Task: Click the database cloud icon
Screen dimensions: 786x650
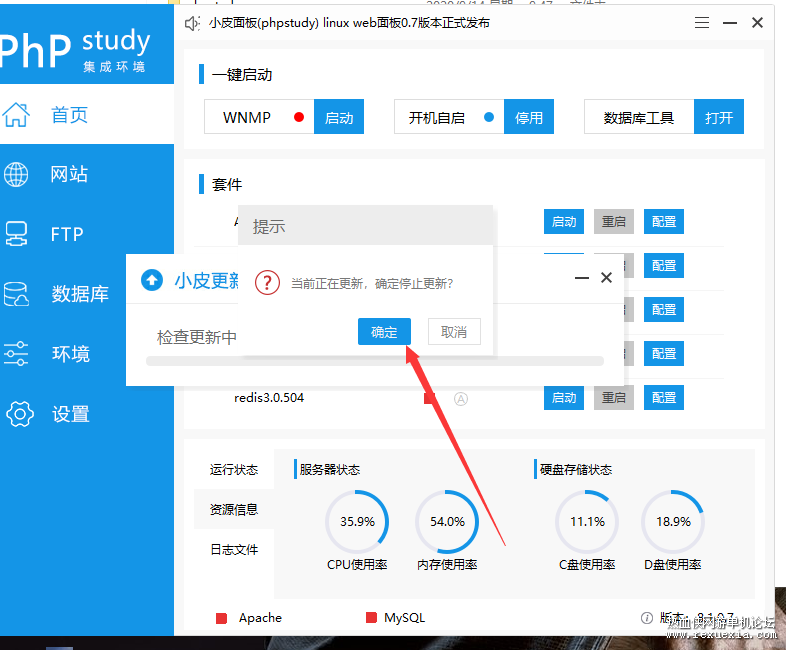Action: [x=16, y=294]
